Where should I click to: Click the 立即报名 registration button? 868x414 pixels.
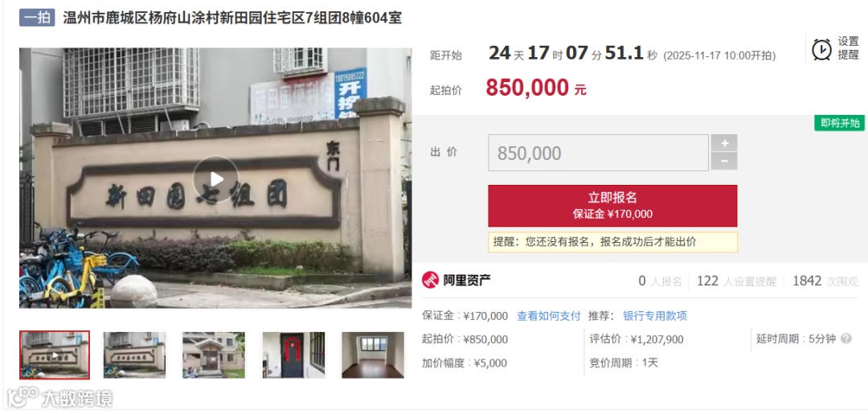(x=612, y=206)
